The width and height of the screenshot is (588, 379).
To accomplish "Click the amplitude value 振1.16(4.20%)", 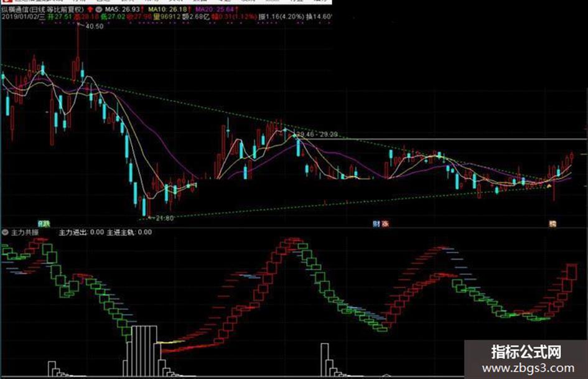I will click(281, 17).
